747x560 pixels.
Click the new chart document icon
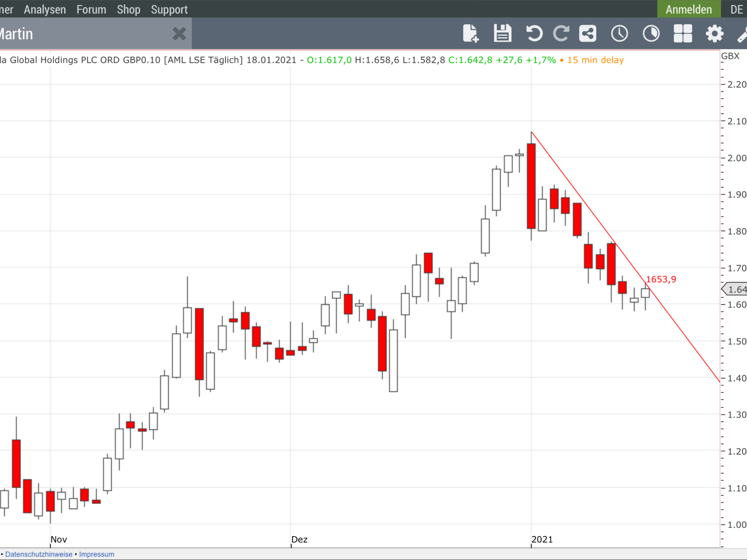(x=470, y=34)
